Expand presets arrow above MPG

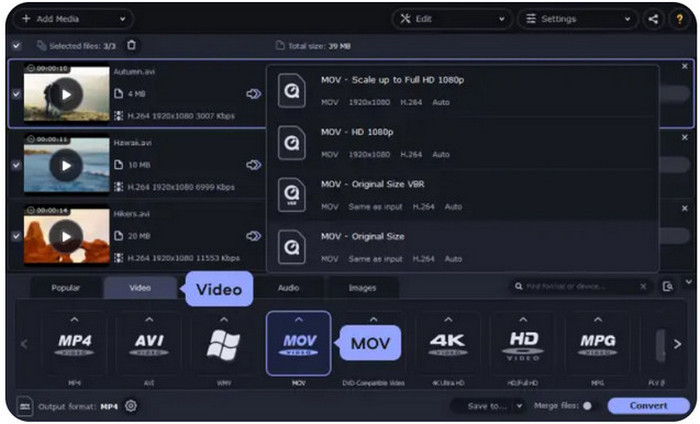click(598, 320)
